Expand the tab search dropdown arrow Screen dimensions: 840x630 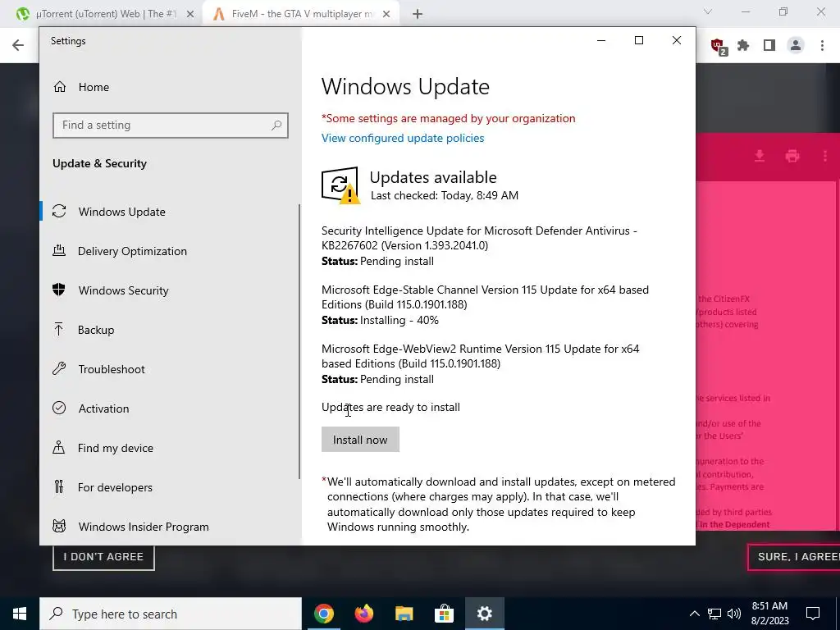(708, 11)
